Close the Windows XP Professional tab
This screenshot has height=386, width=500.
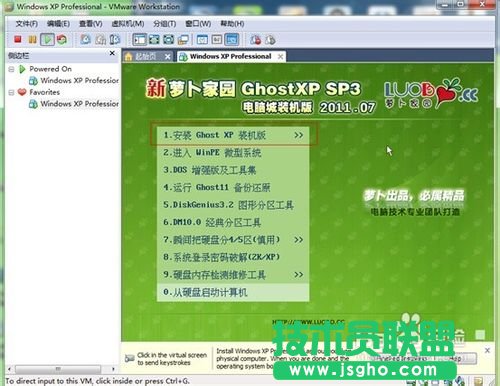[x=281, y=57]
